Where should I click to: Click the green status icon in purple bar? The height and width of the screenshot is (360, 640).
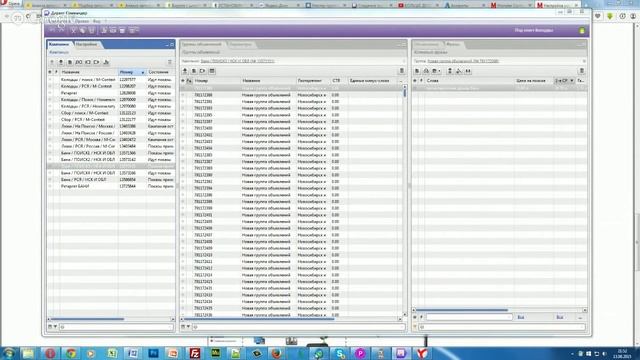coord(582,31)
